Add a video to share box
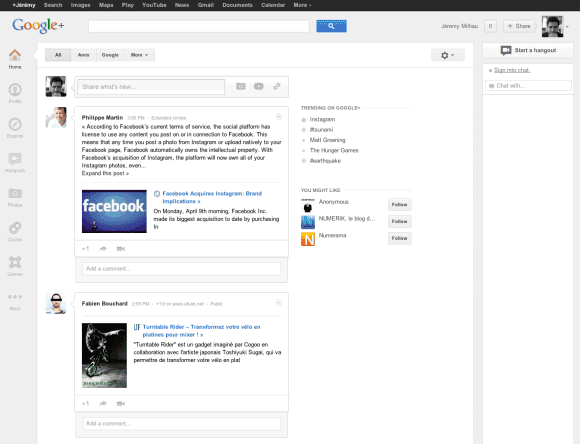580x444 pixels. (259, 86)
